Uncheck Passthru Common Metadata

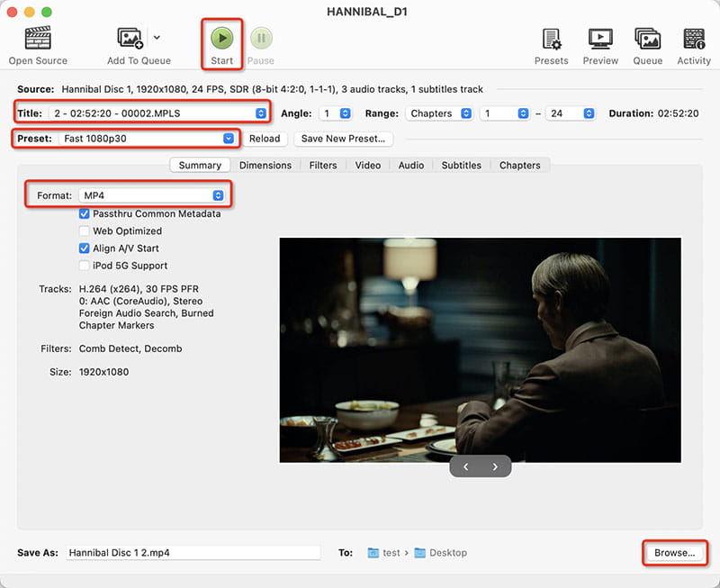pyautogui.click(x=85, y=213)
